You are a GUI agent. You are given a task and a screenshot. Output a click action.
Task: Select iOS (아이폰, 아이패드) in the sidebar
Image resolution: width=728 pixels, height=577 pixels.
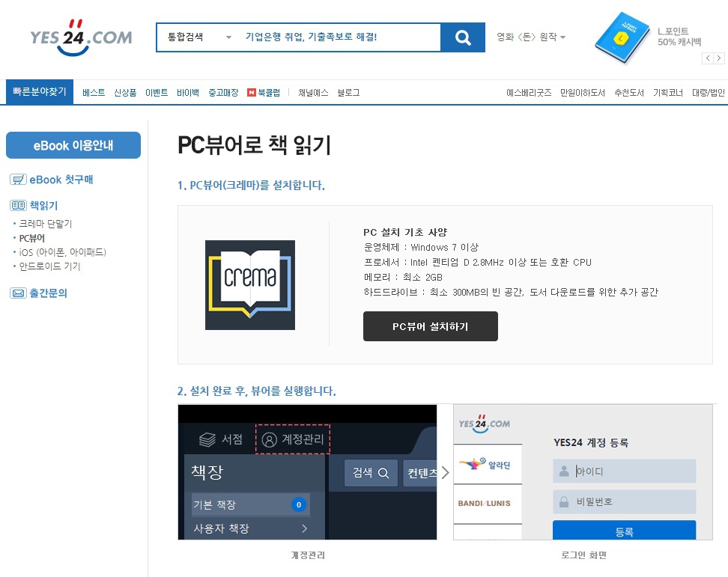coord(63,252)
